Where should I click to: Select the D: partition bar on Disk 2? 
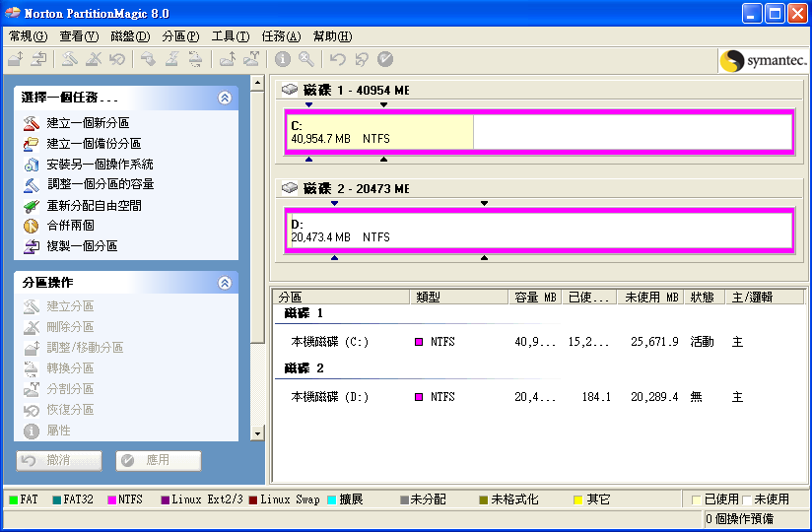[539, 231]
